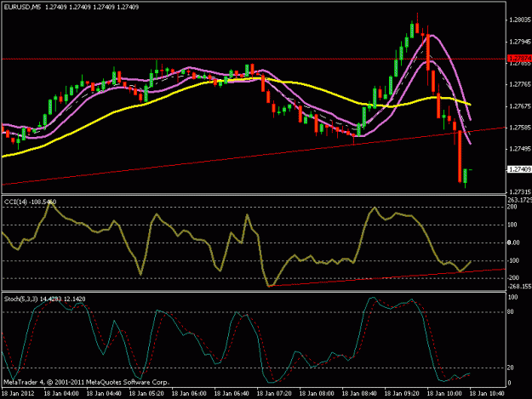The height and width of the screenshot is (399, 532).
Task: Click the 18 Jan 04:00 time label
Action: [61, 394]
